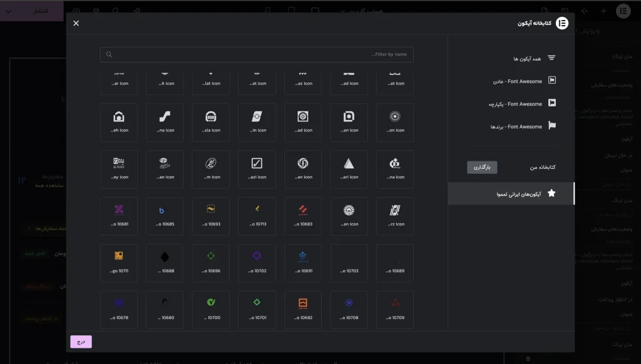The height and width of the screenshot is (364, 641).
Task: Choose the '...A icon' tile
Action: (x=165, y=83)
